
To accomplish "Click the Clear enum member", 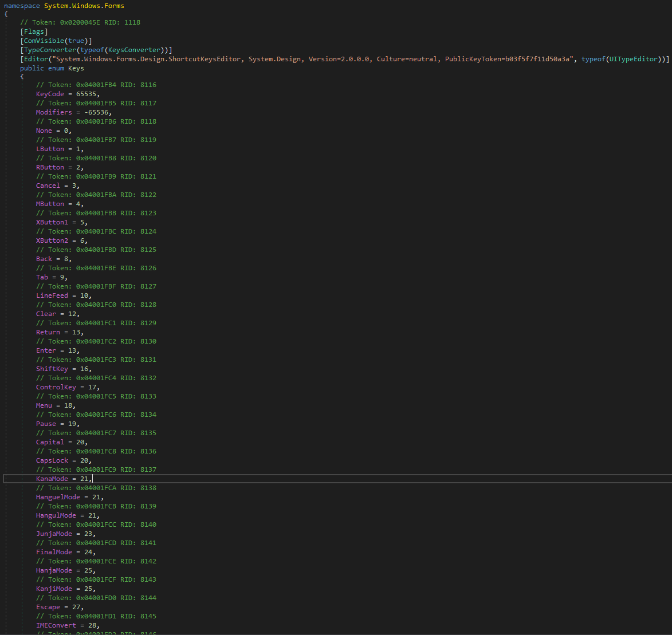I will 46,314.
